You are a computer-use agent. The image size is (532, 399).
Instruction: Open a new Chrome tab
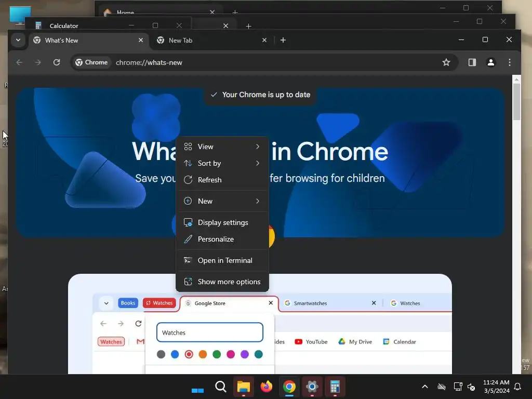click(x=283, y=40)
